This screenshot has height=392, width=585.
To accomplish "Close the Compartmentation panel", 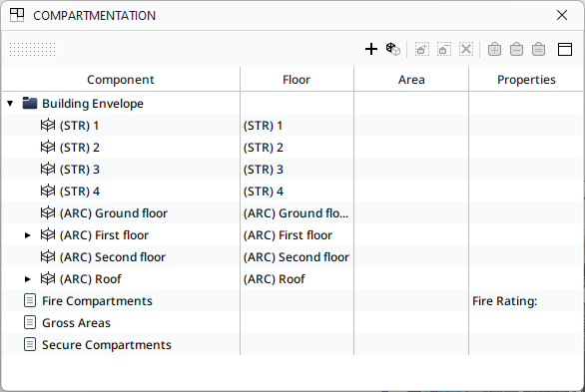I will tap(562, 15).
